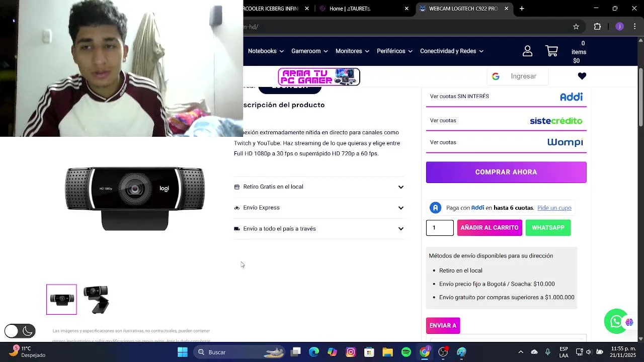Click the Enviar A button

(x=443, y=325)
